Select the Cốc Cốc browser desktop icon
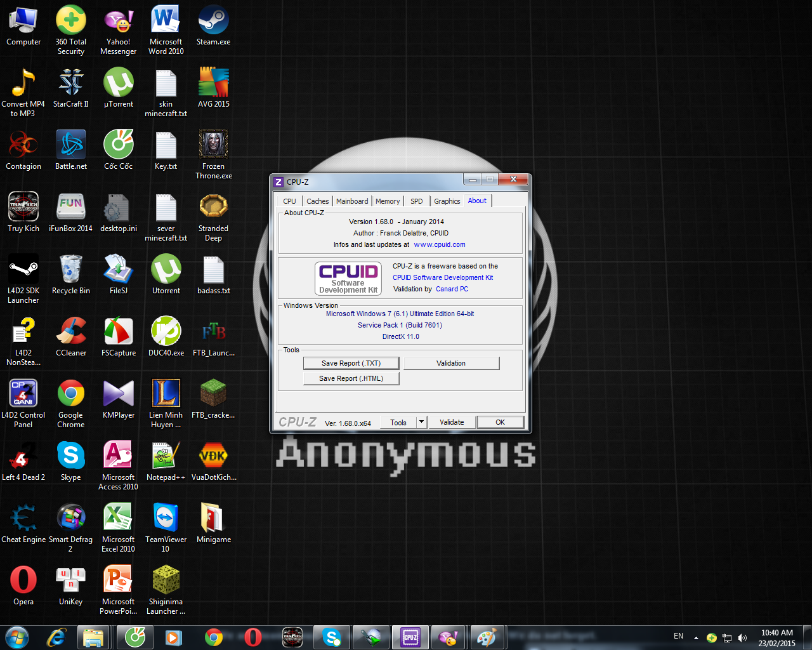The image size is (812, 650). tap(119, 150)
